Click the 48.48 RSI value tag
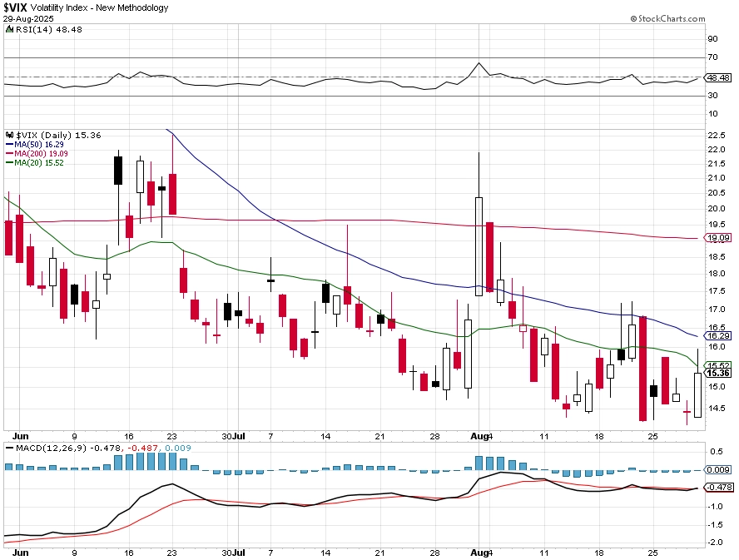This screenshot has height=560, width=739. (718, 77)
